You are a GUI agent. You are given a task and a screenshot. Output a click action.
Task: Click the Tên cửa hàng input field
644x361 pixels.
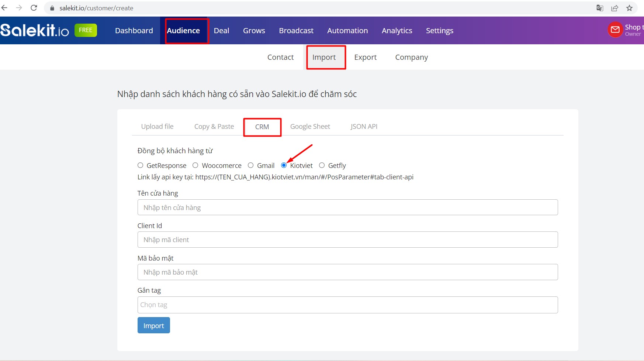pyautogui.click(x=347, y=207)
